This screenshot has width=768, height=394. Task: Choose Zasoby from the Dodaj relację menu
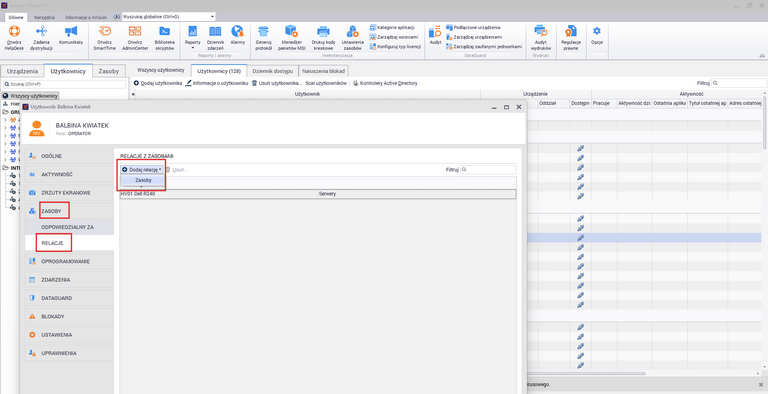coord(144,180)
